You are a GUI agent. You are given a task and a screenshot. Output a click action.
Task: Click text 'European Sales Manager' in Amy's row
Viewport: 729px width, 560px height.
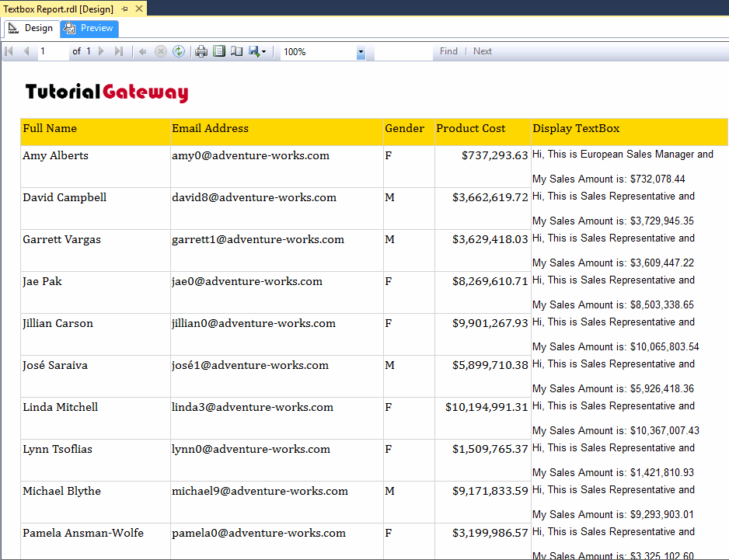click(x=637, y=155)
